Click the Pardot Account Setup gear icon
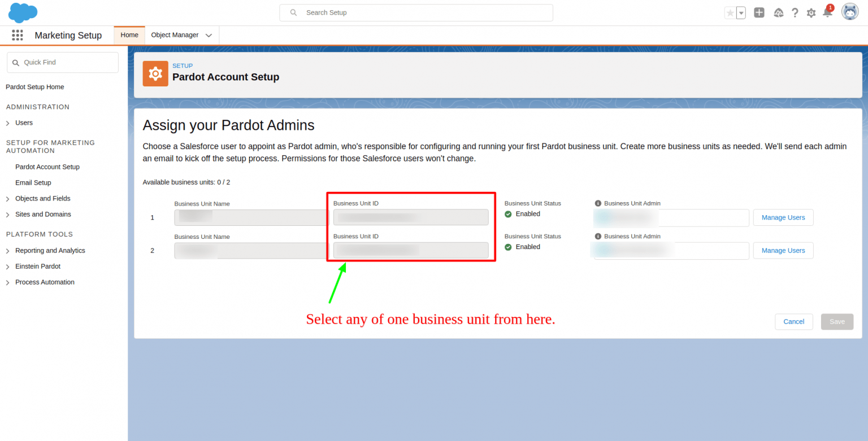The image size is (868, 441). [x=155, y=73]
